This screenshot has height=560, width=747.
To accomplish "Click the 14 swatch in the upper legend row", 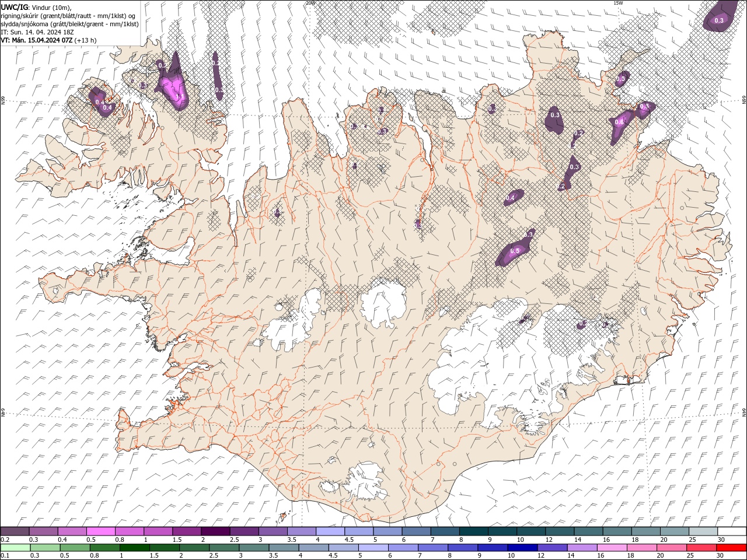I will point(588,531).
